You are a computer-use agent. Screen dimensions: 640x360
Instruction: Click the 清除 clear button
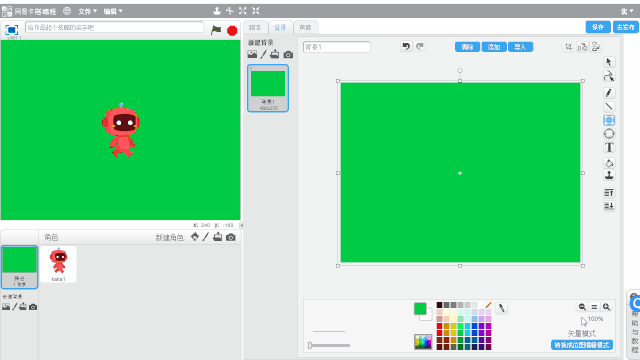click(467, 47)
